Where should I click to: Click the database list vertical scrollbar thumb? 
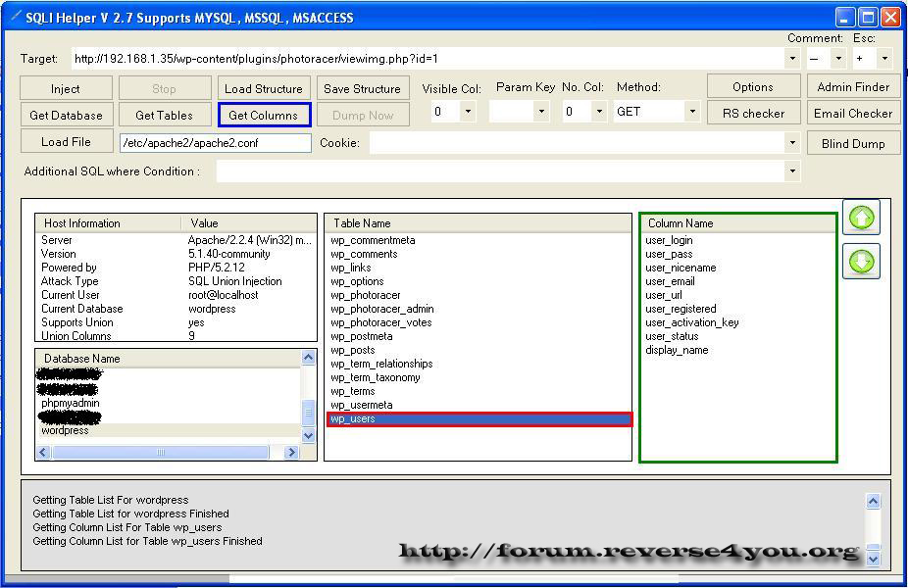(309, 412)
